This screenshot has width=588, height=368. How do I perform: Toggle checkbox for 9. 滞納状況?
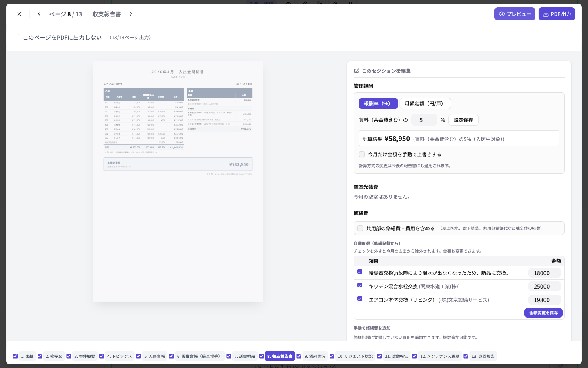pos(299,356)
